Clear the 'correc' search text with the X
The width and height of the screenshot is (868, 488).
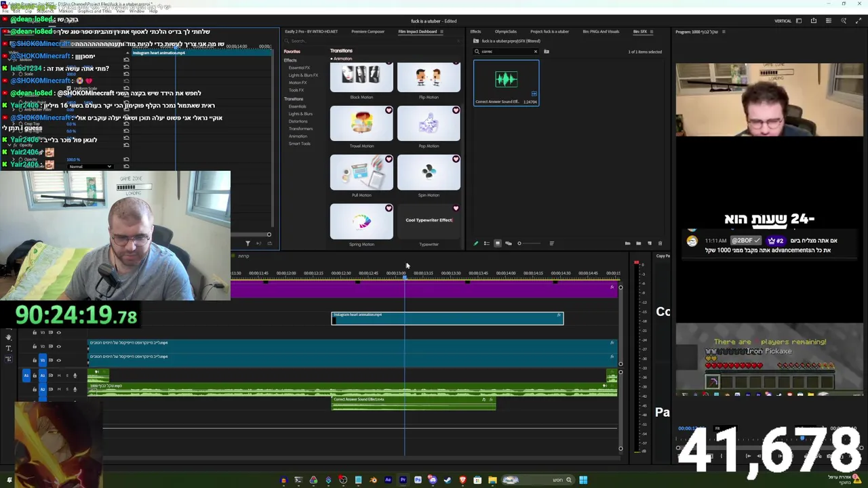click(535, 52)
